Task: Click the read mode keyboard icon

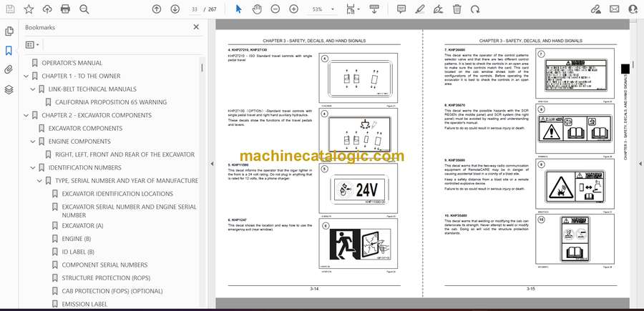Action: [374, 9]
